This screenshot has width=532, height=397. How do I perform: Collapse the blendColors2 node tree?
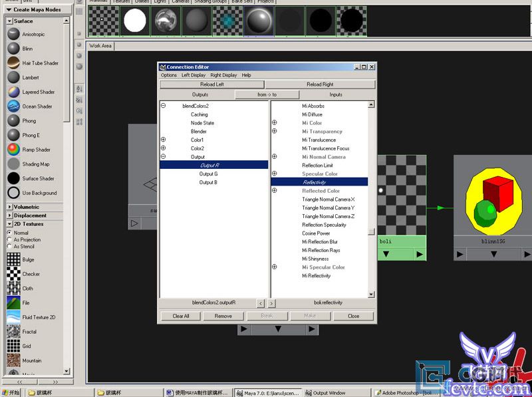coord(163,106)
